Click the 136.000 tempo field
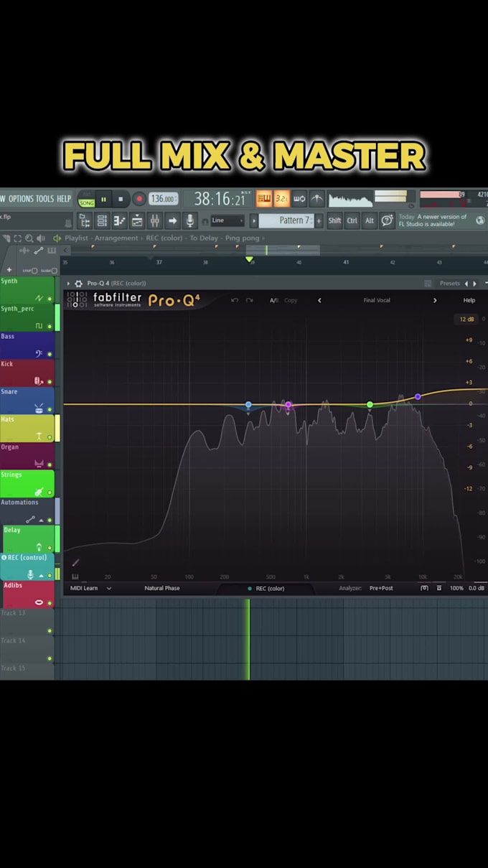 tap(164, 199)
